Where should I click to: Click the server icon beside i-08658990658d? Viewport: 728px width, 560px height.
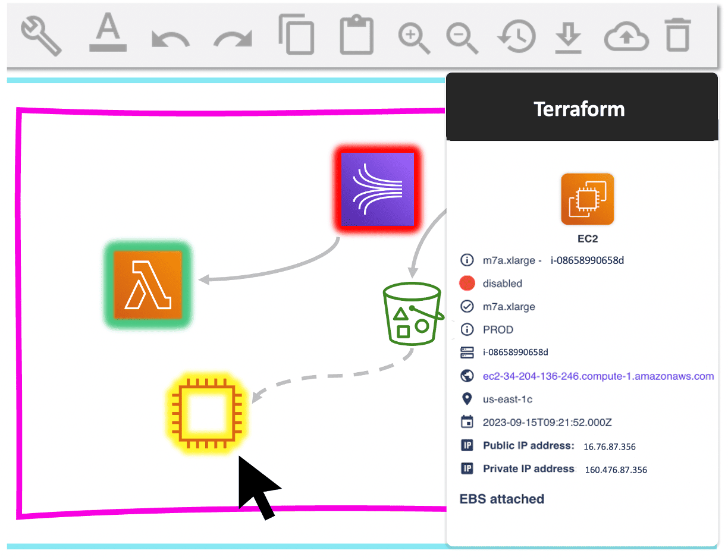tap(467, 353)
